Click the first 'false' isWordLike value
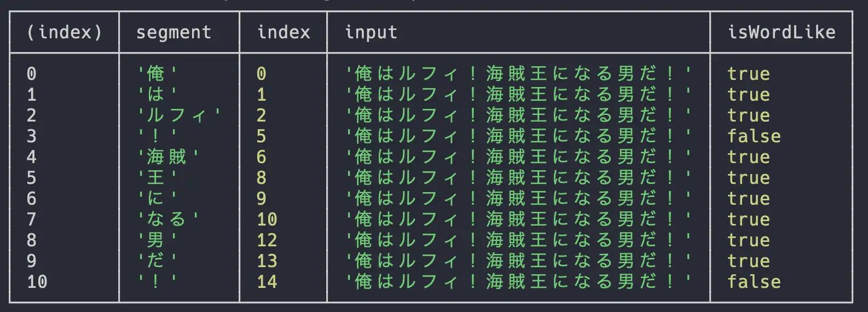The height and width of the screenshot is (312, 868). click(x=754, y=136)
